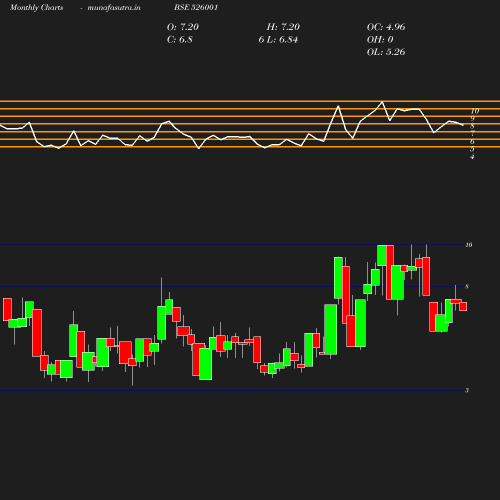Click the 'OC: 4.96' value
This screenshot has height=500, width=500.
[386, 27]
